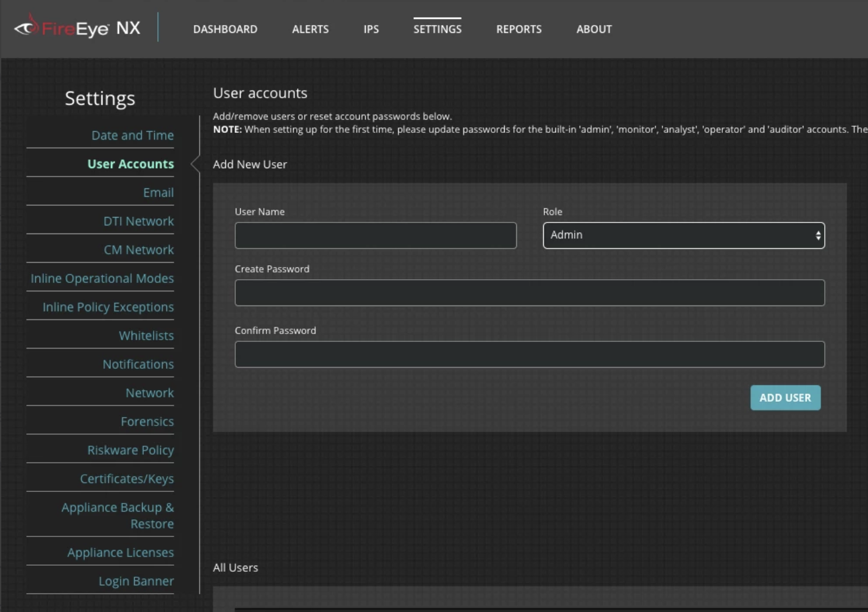Viewport: 868px width, 612px height.
Task: Open Date and Time settings
Action: pyautogui.click(x=132, y=135)
